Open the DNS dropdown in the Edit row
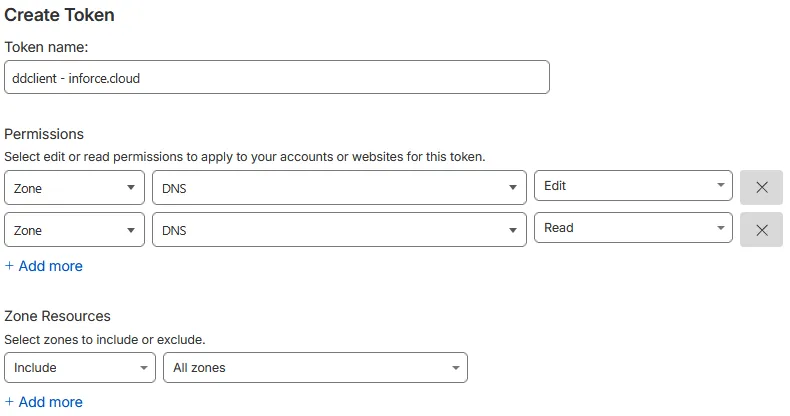The height and width of the screenshot is (416, 790). point(339,187)
